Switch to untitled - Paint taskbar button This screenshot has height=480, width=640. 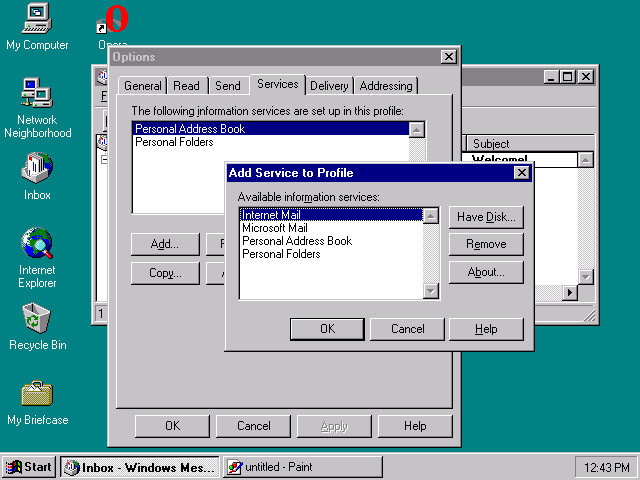click(302, 467)
